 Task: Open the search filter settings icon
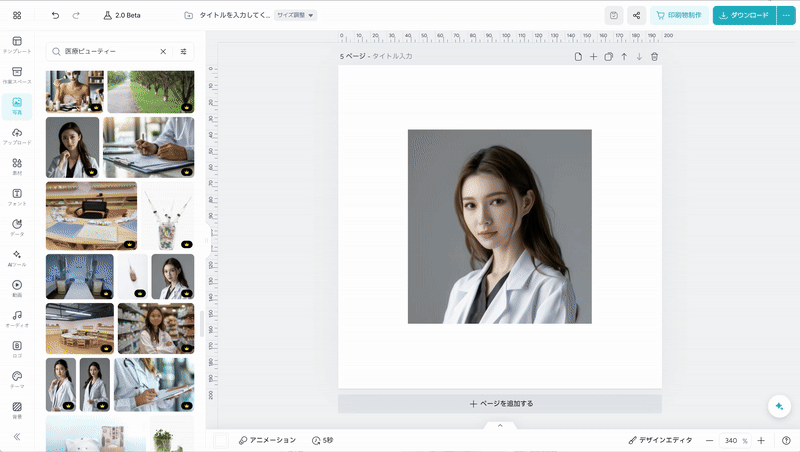point(184,51)
